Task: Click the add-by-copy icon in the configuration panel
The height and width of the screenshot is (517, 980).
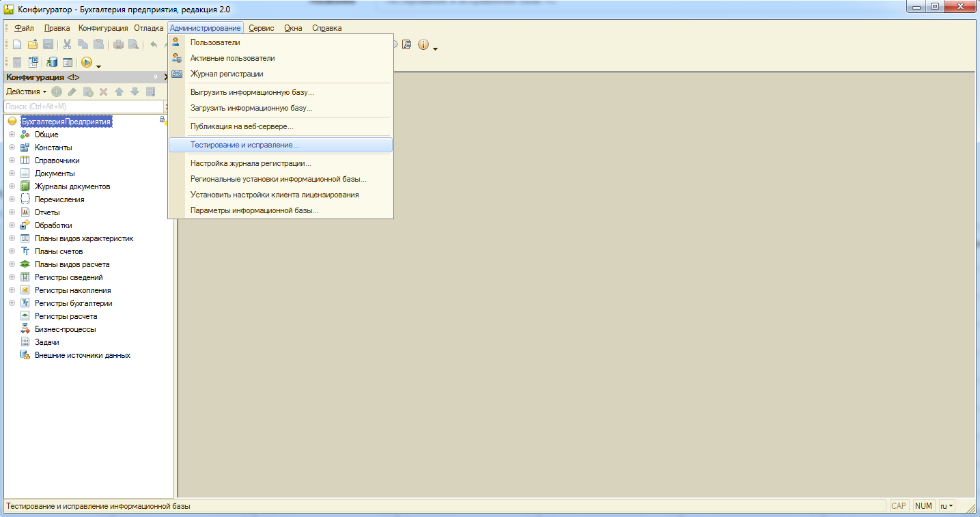Action: click(x=88, y=92)
